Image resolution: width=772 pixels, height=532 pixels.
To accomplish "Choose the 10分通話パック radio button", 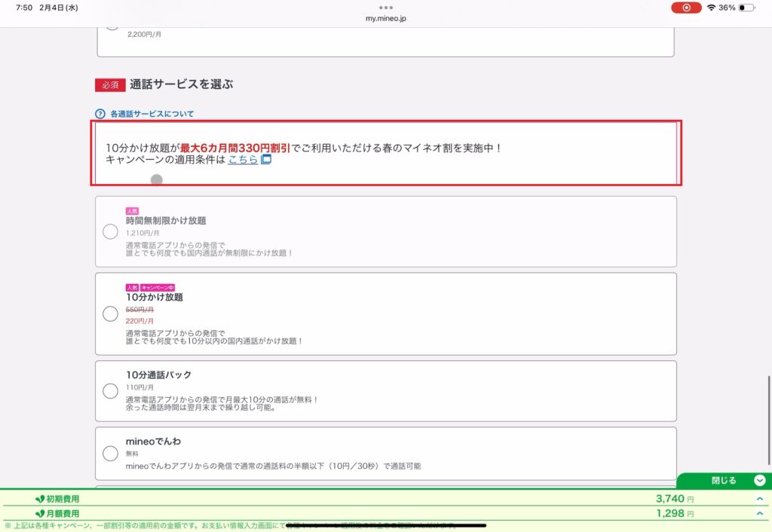I will point(110,391).
